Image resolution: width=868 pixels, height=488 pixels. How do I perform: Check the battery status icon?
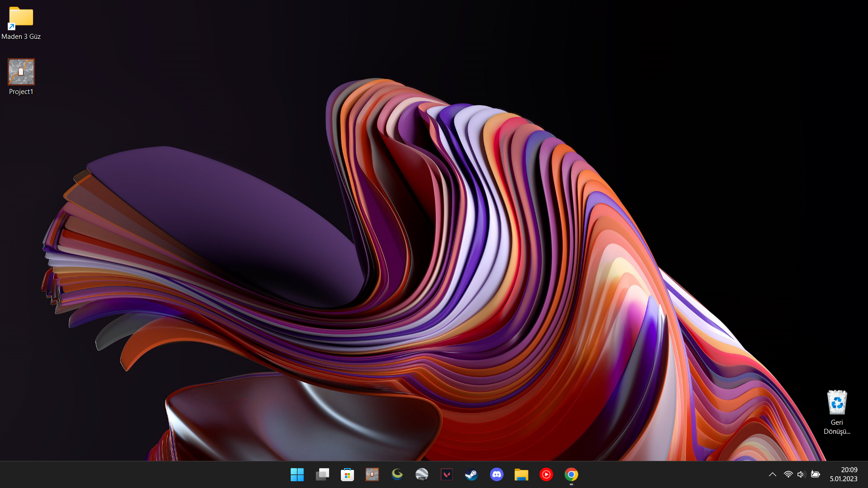click(x=815, y=474)
